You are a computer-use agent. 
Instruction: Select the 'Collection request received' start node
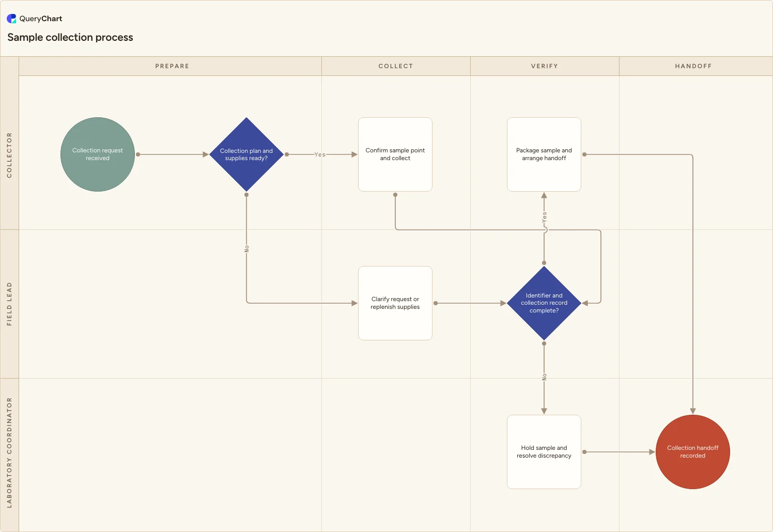98,154
